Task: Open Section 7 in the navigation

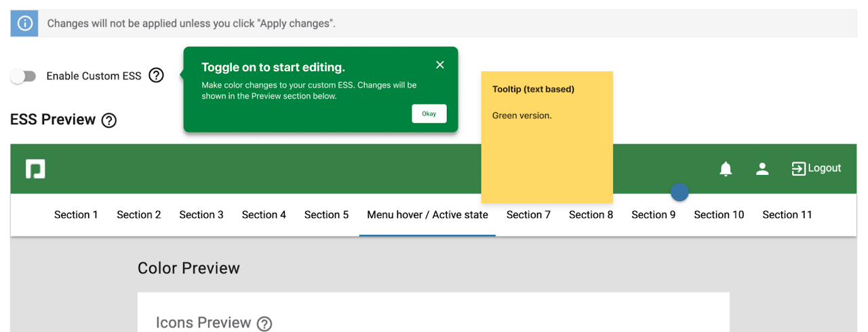Action: click(528, 215)
